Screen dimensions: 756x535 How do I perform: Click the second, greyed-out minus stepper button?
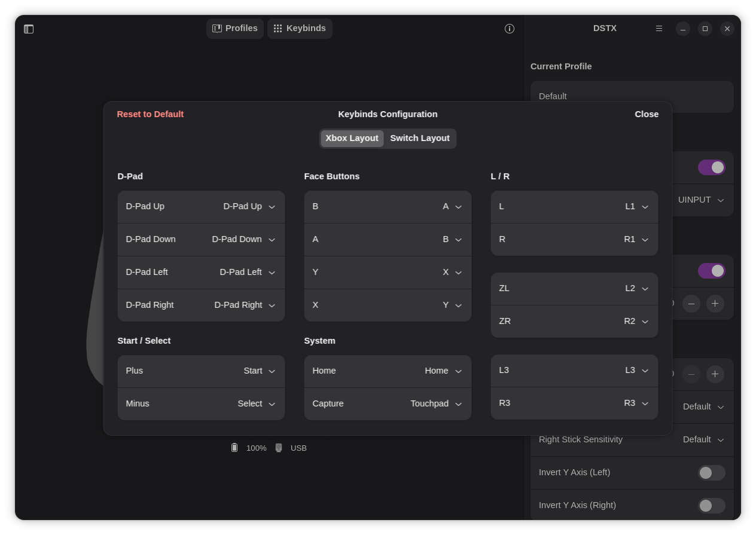pyautogui.click(x=691, y=374)
